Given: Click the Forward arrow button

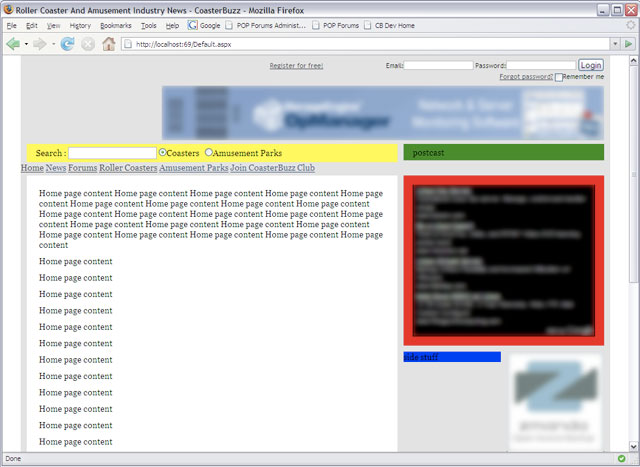Looking at the screenshot, I should coord(40,44).
